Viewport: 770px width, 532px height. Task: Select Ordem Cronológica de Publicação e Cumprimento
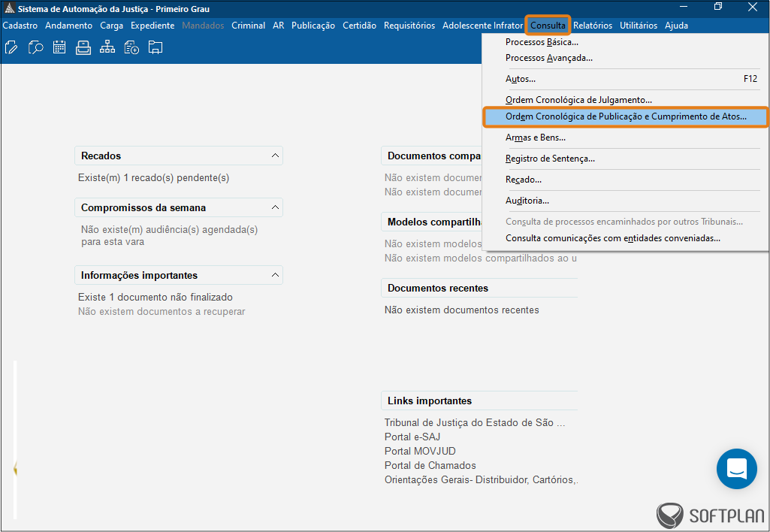coord(625,117)
